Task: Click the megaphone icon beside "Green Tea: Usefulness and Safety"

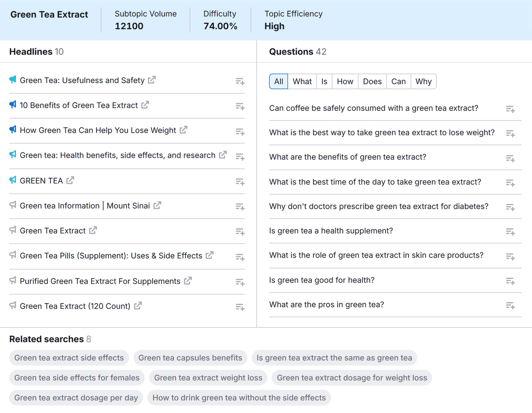Action: pyautogui.click(x=12, y=80)
